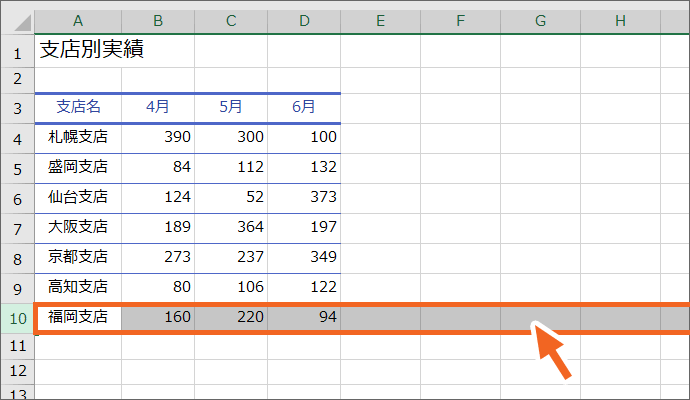
Task: Click the cell with value 122
Action: coord(304,288)
